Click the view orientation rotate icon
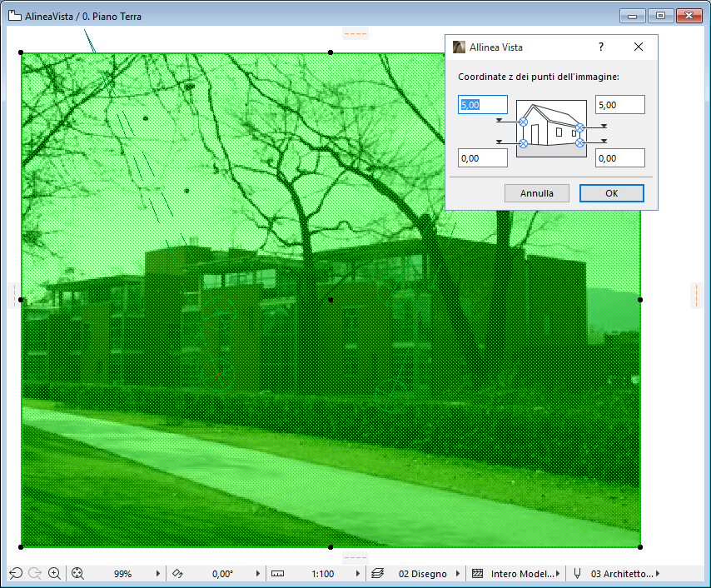The height and width of the screenshot is (588, 711). [x=177, y=574]
